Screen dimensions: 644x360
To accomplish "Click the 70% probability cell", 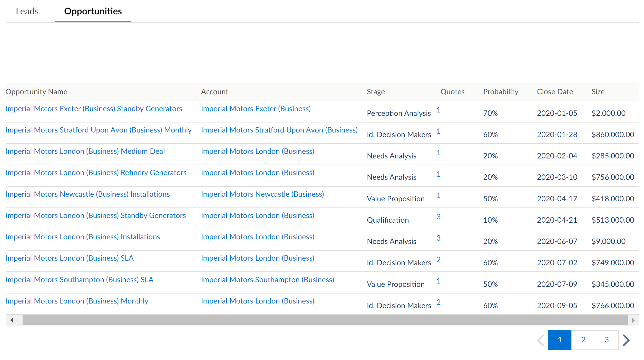I will (490, 113).
